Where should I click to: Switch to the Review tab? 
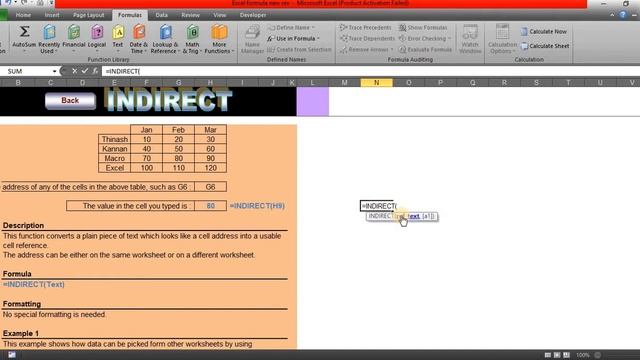pos(191,15)
